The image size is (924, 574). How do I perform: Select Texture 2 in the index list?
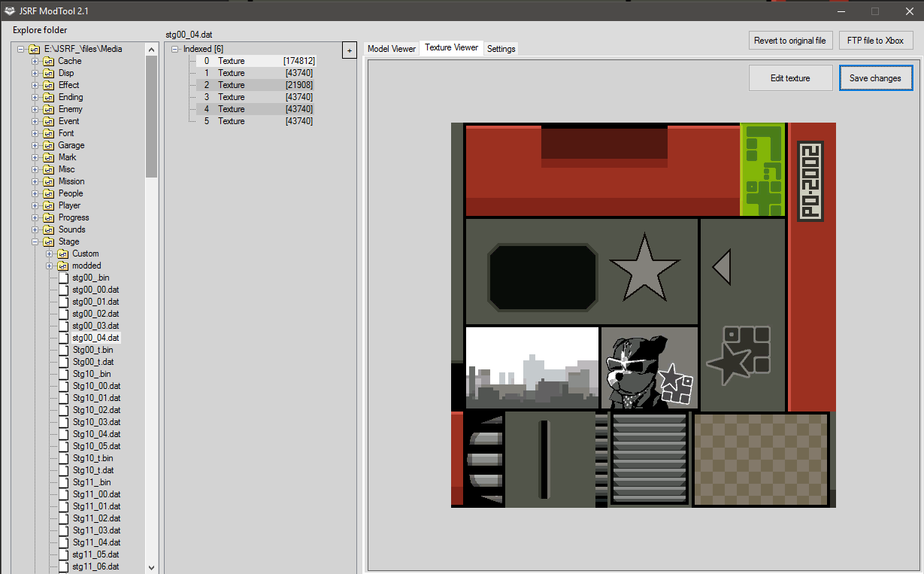click(231, 84)
